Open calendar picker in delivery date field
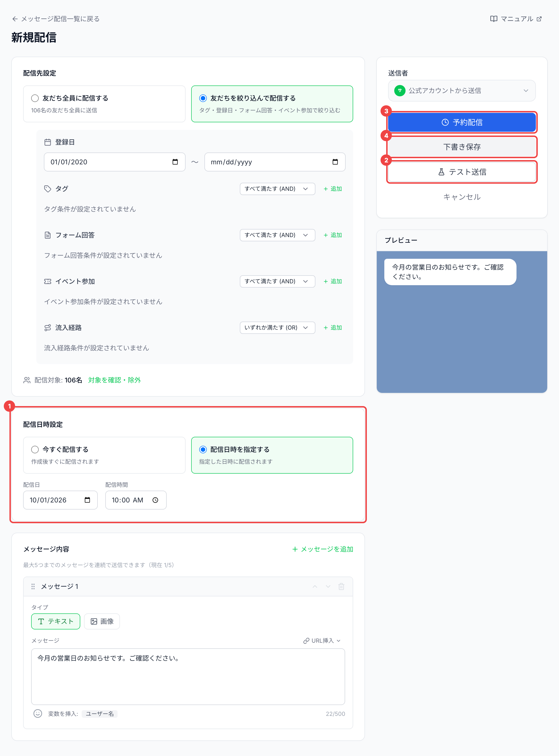Image resolution: width=559 pixels, height=756 pixels. pyautogui.click(x=87, y=500)
